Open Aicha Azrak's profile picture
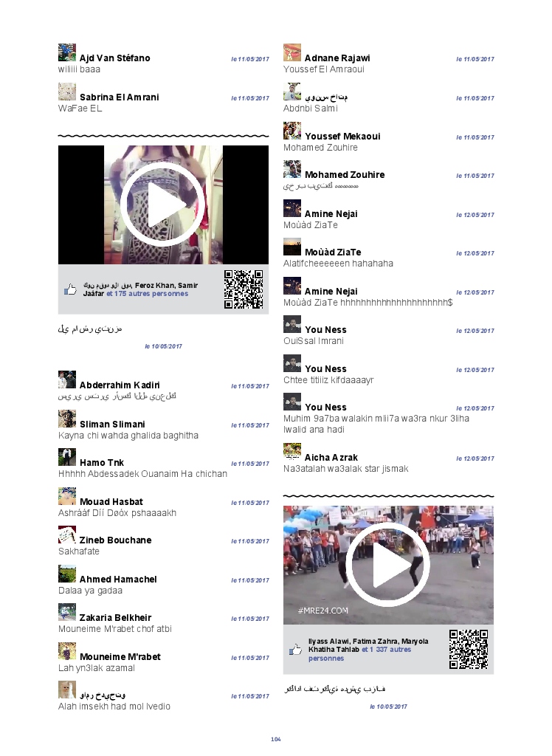This screenshot has height=756, width=552. (x=292, y=452)
